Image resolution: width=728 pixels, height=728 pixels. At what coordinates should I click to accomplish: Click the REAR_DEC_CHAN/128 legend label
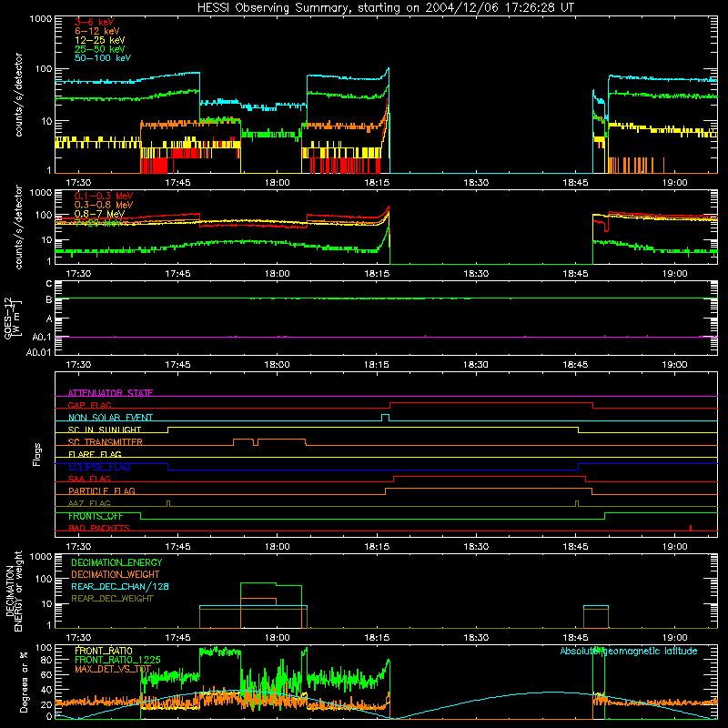coord(120,586)
